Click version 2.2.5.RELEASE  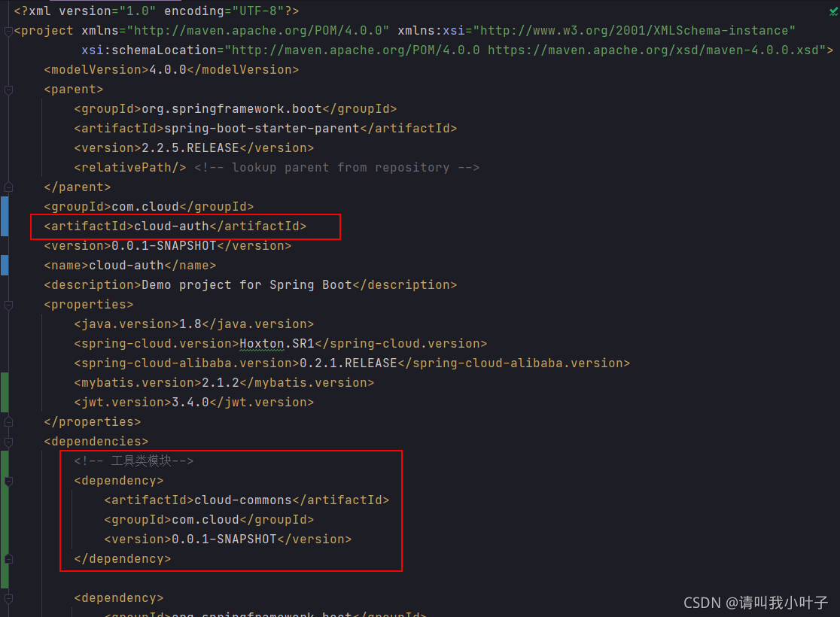(194, 147)
